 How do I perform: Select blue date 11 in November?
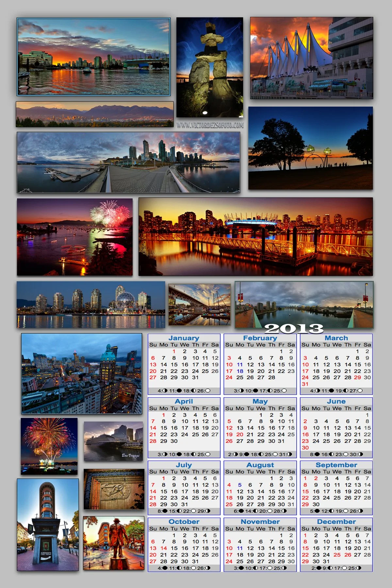240,548
